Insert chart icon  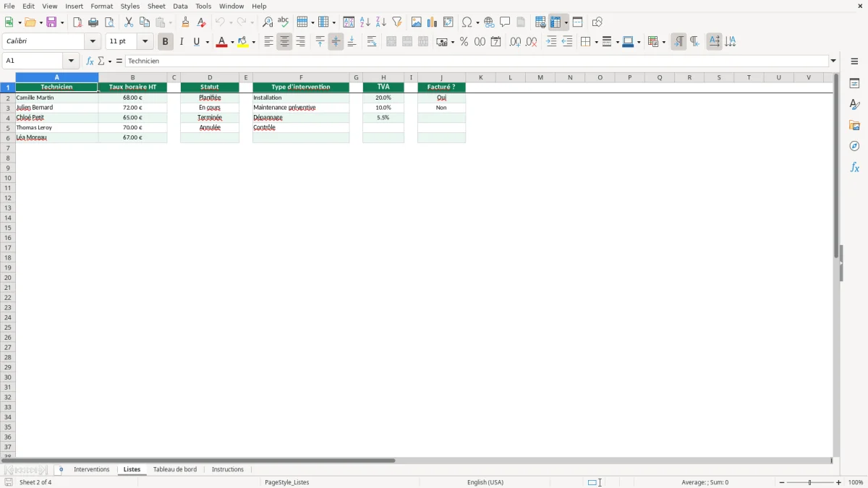tap(433, 22)
